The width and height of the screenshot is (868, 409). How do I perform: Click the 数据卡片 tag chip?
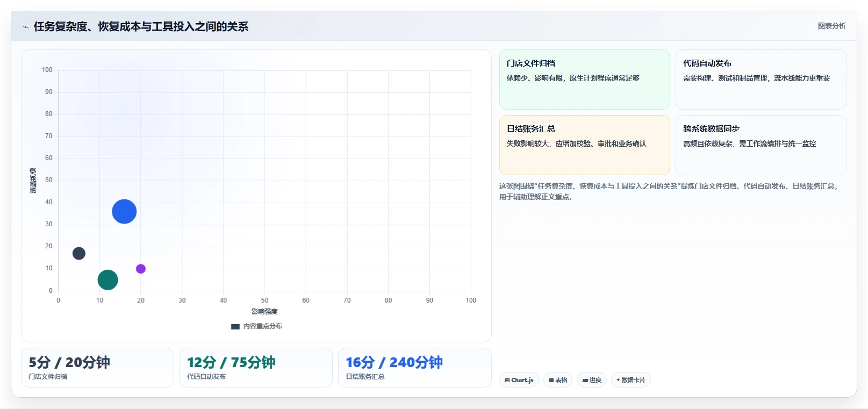point(631,380)
